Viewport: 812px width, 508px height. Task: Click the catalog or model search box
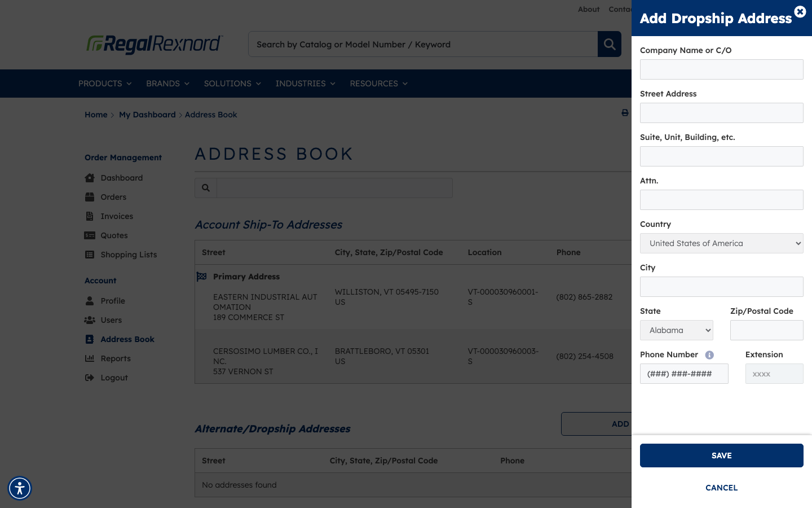coord(423,44)
